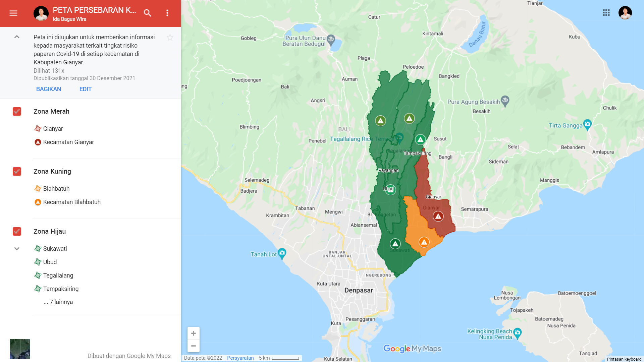The height and width of the screenshot is (362, 644).
Task: Toggle the Zona Kuning layer checkbox
Action: pos(17,171)
